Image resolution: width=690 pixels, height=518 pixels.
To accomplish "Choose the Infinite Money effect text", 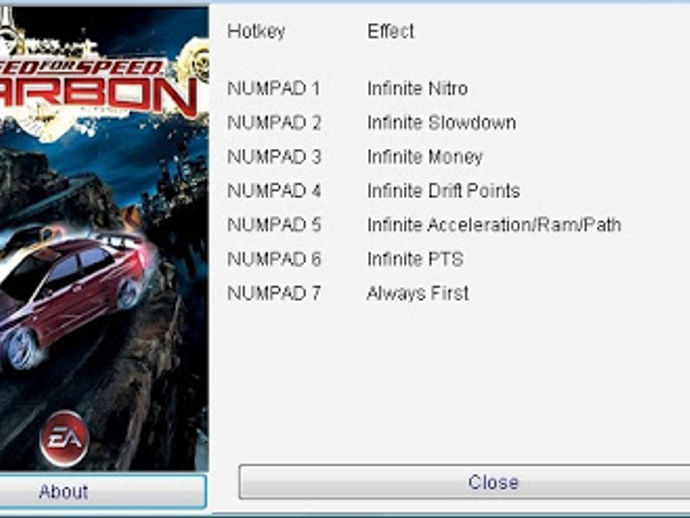I will [425, 157].
